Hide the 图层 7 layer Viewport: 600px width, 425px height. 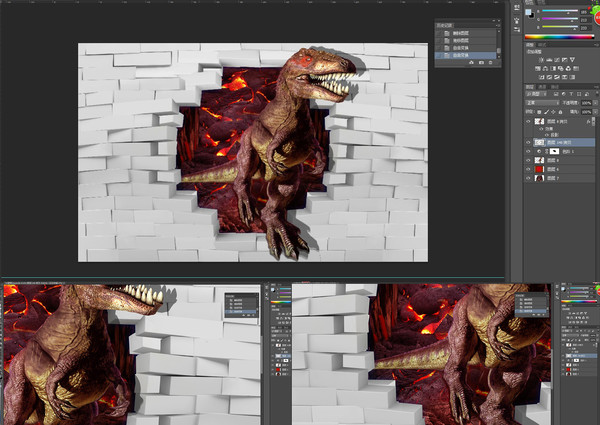528,178
